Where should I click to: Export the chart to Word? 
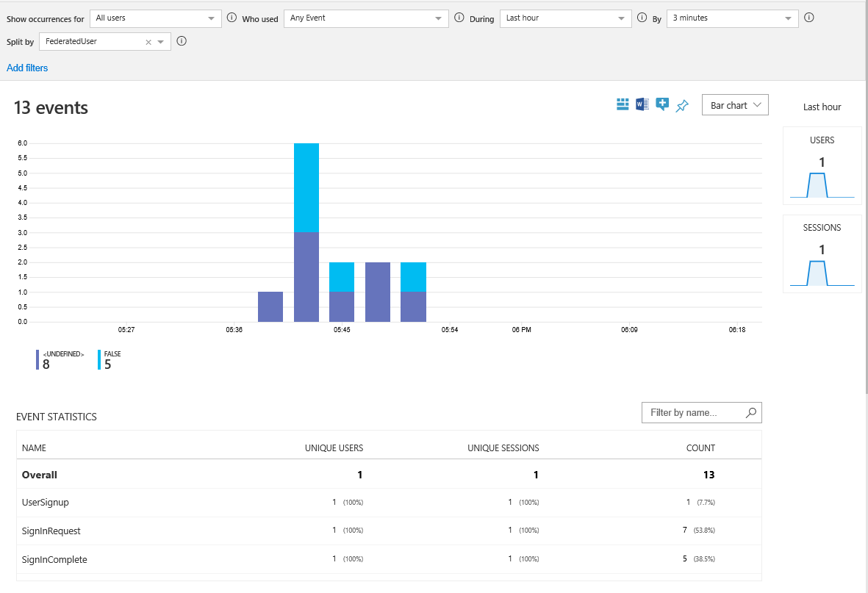click(x=642, y=104)
